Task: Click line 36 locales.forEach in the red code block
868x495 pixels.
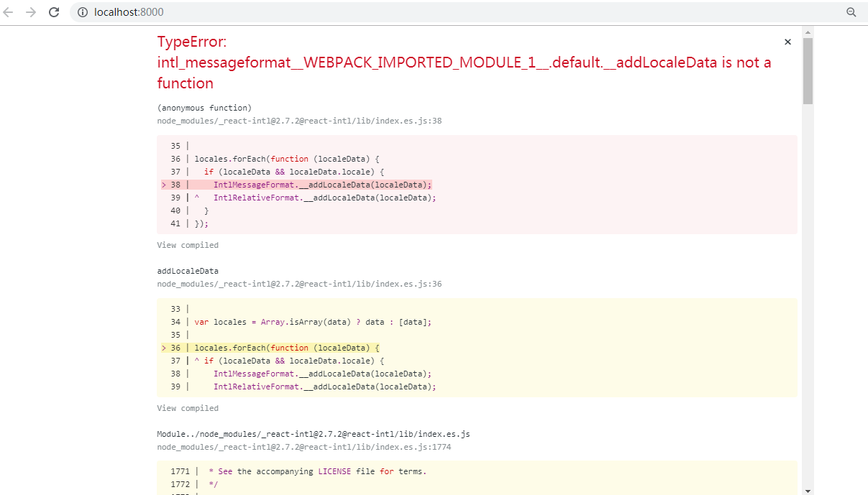Action: 286,159
